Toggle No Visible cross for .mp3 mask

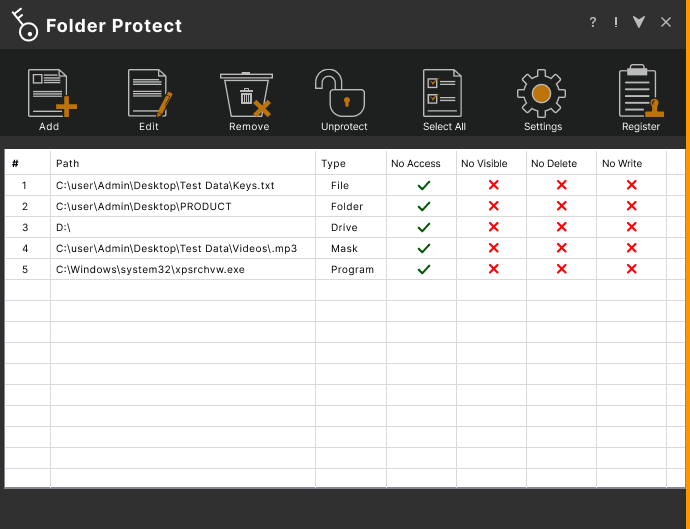[494, 248]
